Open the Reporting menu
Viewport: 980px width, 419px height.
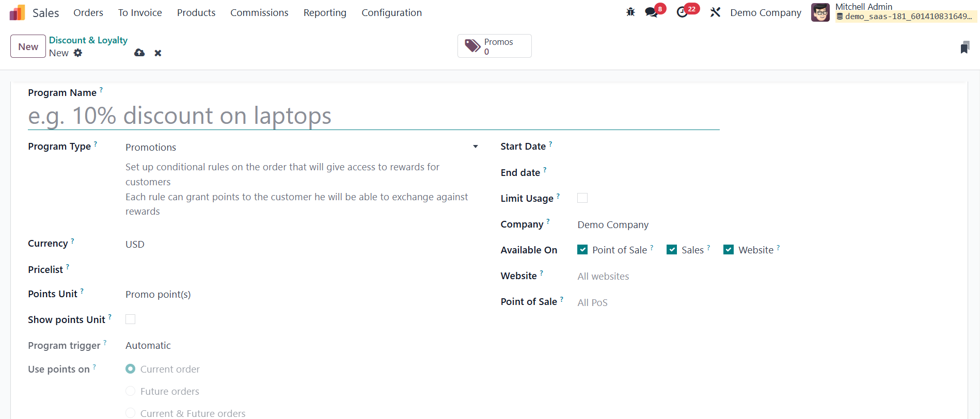(x=325, y=12)
